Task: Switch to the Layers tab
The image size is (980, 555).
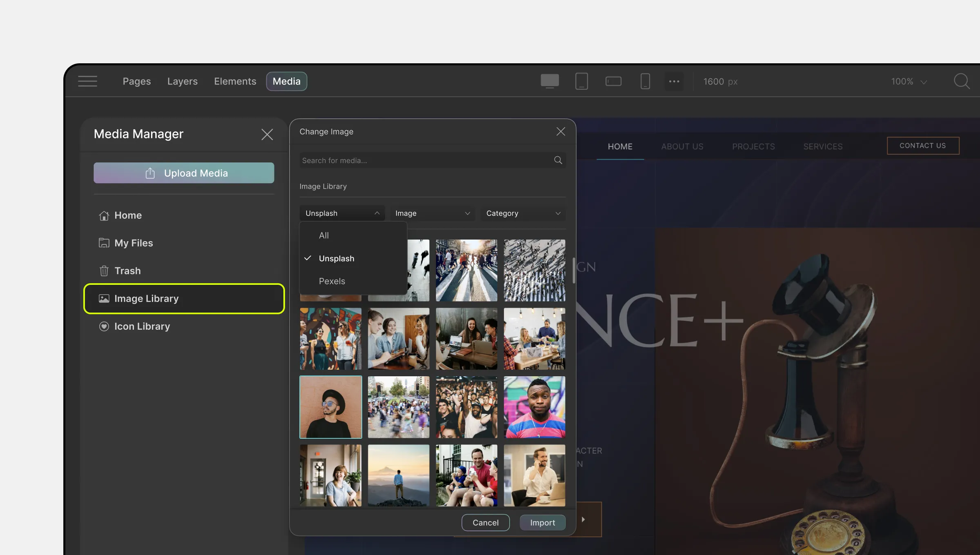Action: coord(183,81)
